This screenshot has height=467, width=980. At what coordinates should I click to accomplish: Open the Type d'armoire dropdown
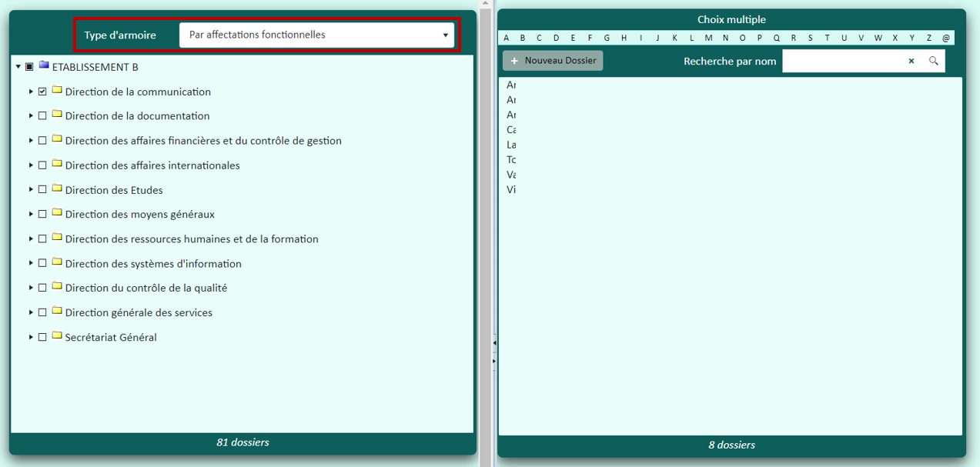click(316, 35)
